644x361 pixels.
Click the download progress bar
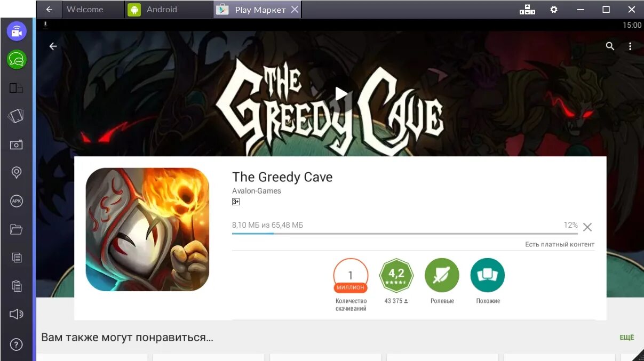[x=404, y=234]
